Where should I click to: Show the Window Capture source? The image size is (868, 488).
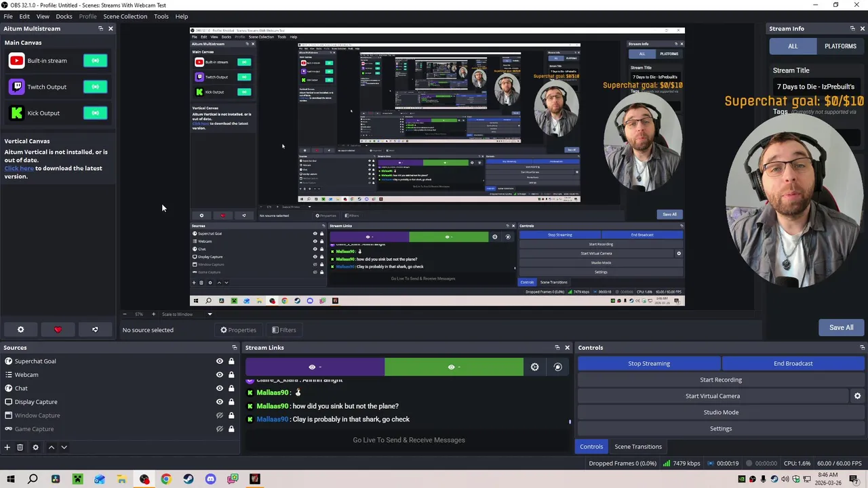click(219, 415)
